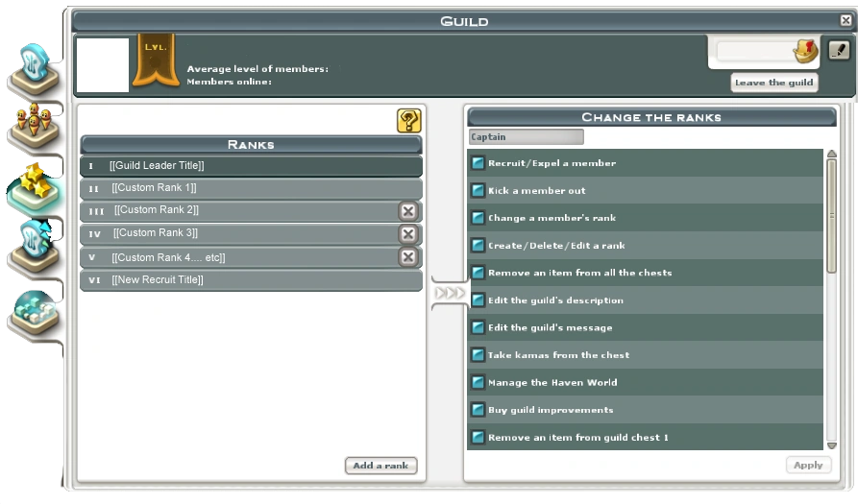The width and height of the screenshot is (858, 504).
Task: Toggle Remove an item from guild chest 1
Action: click(478, 438)
